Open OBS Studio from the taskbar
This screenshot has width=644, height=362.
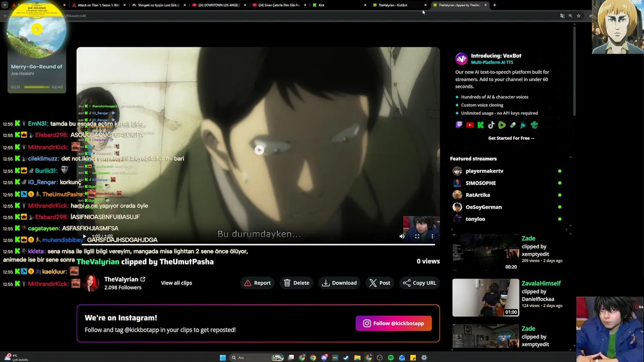[380, 357]
